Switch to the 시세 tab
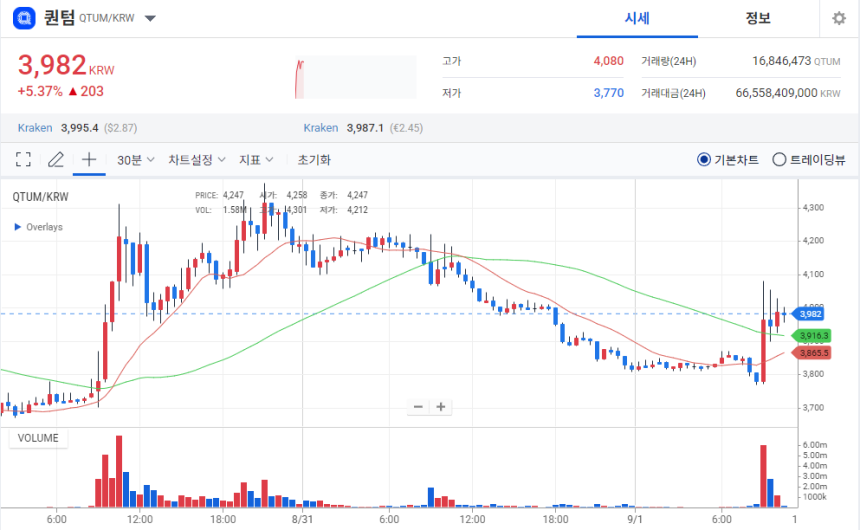This screenshot has width=860, height=530. click(x=637, y=18)
